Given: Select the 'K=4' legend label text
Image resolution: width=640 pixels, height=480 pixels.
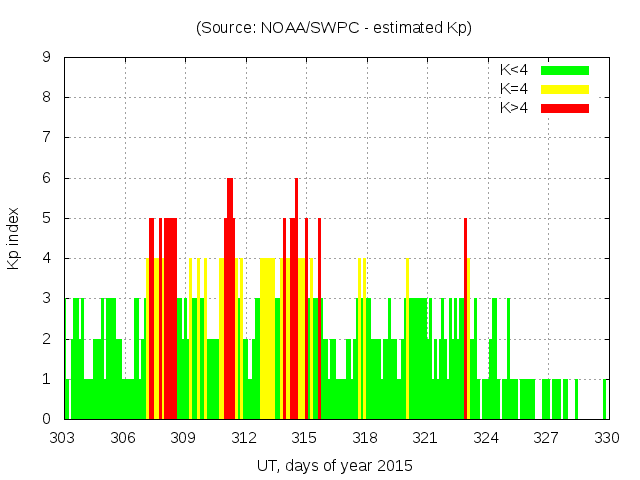Looking at the screenshot, I should click(x=514, y=89).
